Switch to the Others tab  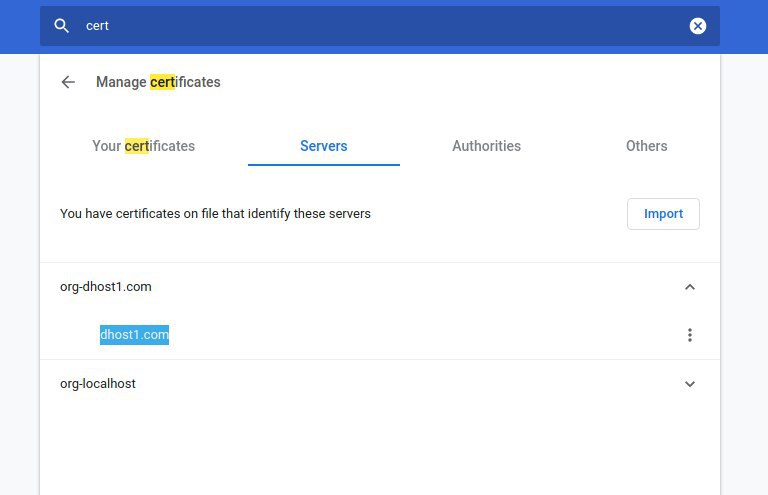[647, 146]
